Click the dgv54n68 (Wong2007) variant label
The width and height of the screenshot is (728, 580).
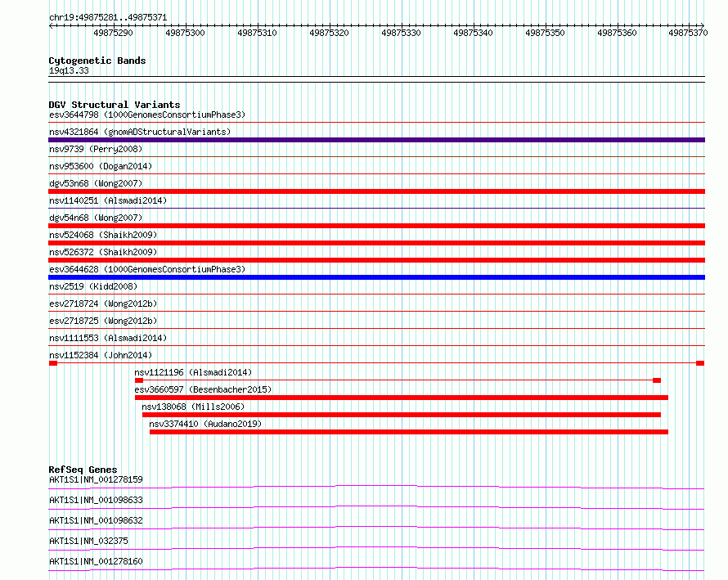[x=96, y=218]
